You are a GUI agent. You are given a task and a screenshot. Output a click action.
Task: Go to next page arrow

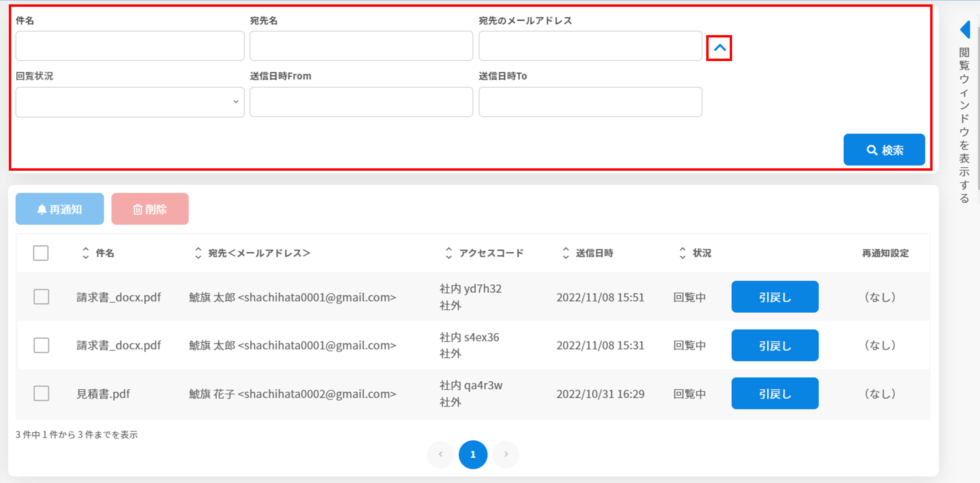[506, 454]
